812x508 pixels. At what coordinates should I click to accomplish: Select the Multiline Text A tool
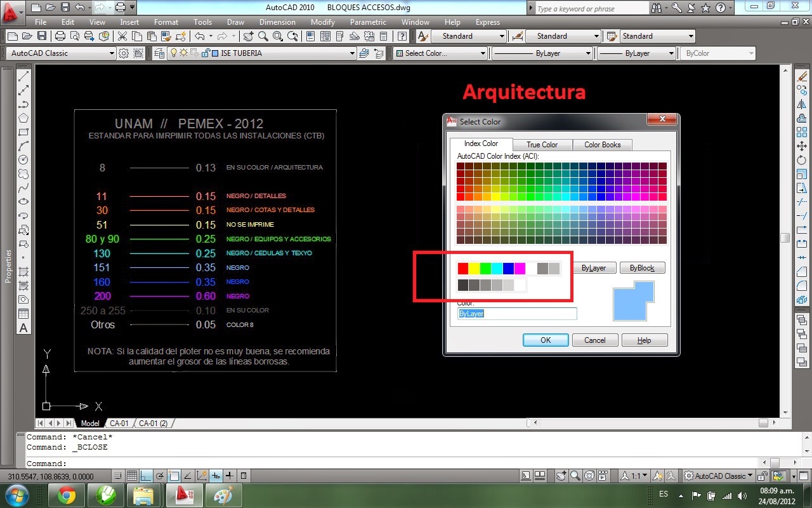[x=23, y=328]
